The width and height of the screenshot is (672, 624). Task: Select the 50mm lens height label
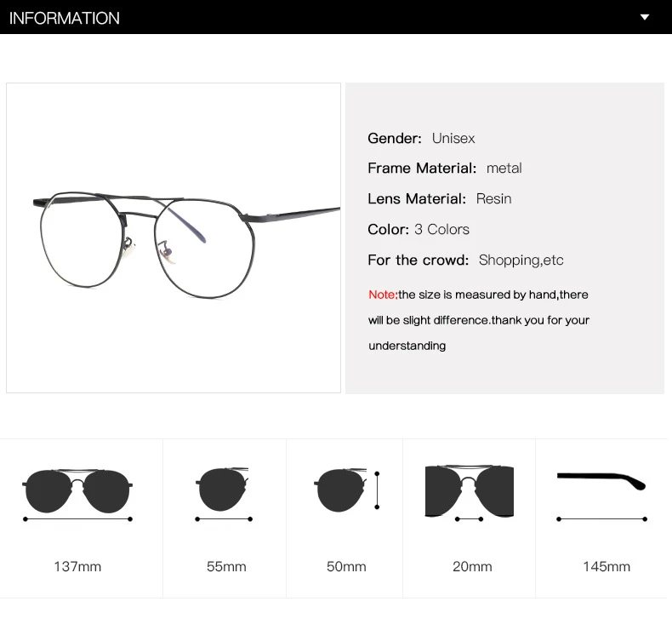click(x=346, y=566)
